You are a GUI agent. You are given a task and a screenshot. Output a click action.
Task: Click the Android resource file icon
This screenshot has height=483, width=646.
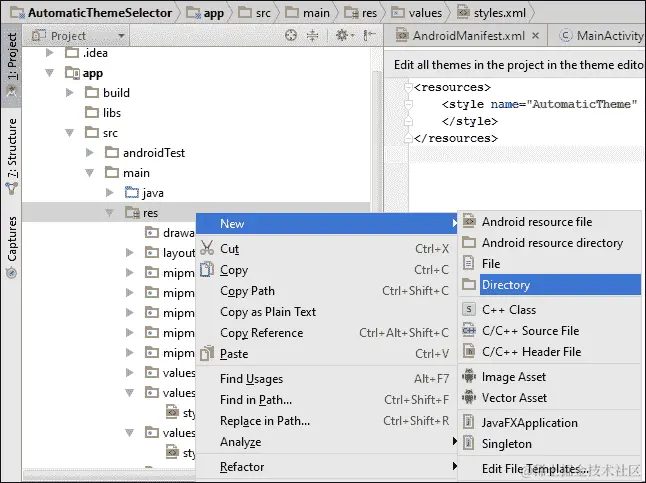469,221
